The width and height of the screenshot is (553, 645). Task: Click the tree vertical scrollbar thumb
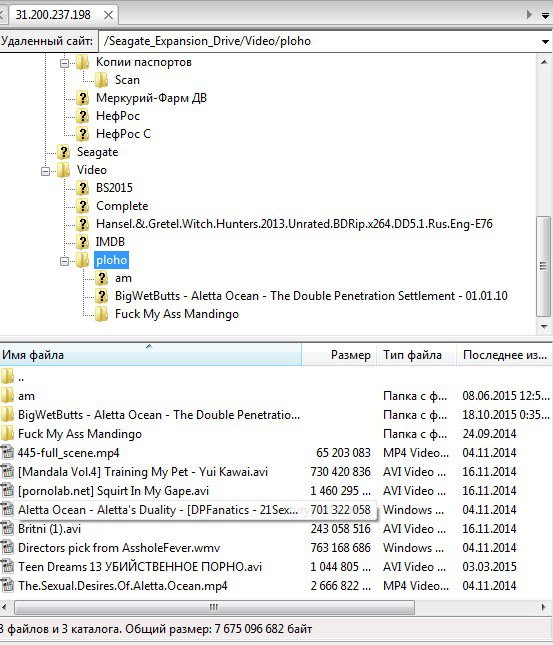(544, 266)
